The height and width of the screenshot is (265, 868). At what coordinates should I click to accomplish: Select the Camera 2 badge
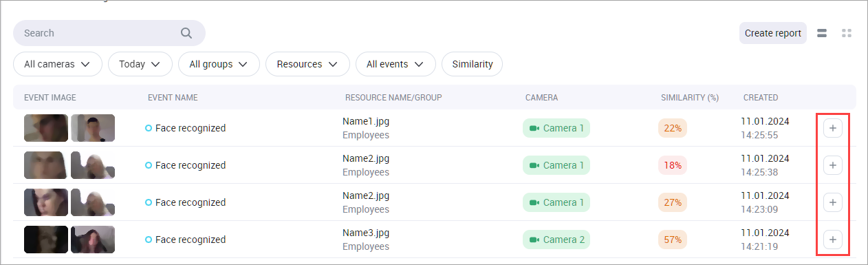pyautogui.click(x=556, y=240)
